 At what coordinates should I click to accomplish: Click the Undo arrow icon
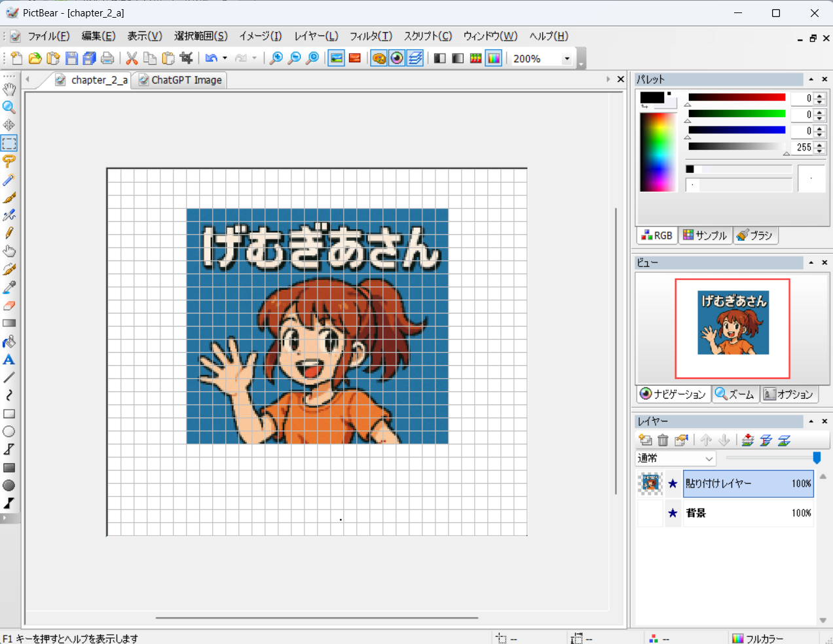211,58
